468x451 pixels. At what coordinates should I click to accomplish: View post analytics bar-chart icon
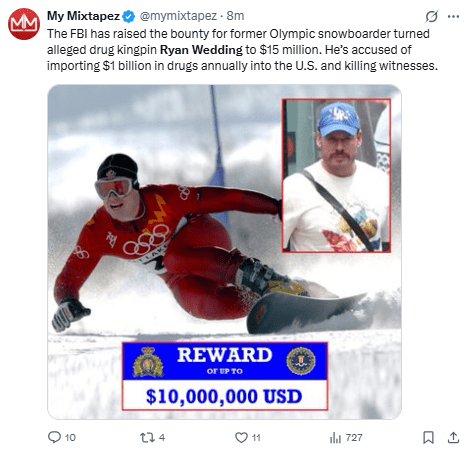coord(335,438)
